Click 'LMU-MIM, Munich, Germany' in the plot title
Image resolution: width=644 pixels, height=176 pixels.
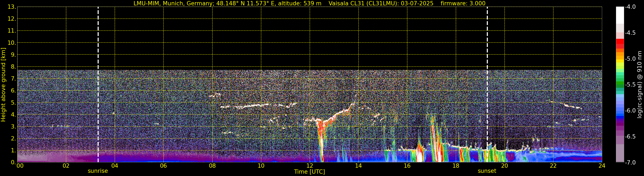coord(173,3)
